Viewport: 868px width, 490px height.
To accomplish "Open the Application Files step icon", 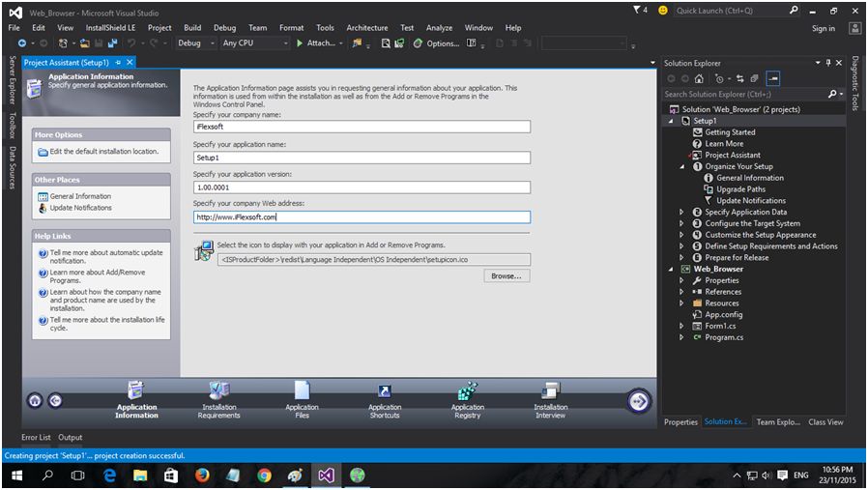I will click(x=302, y=391).
